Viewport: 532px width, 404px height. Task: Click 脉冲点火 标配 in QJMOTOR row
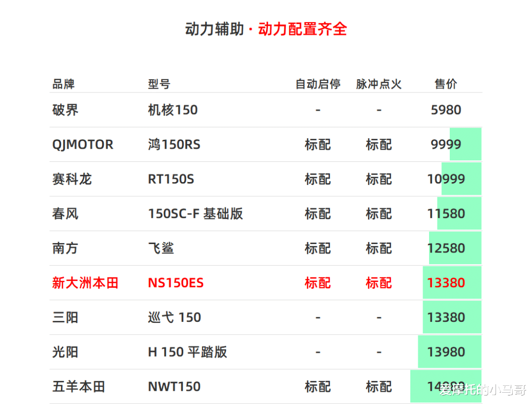pyautogui.click(x=379, y=145)
